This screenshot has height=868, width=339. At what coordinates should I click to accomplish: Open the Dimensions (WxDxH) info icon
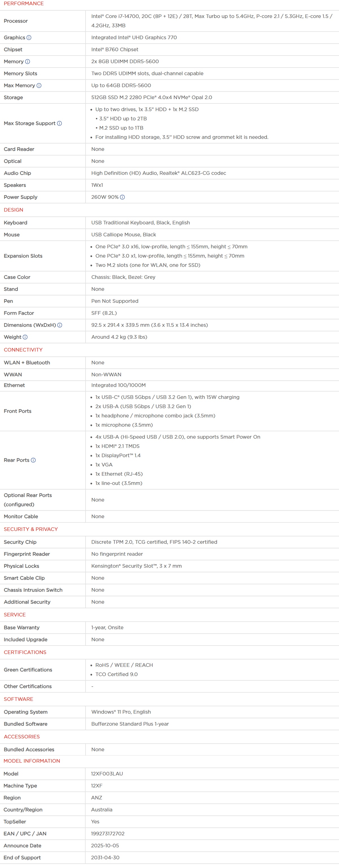pyautogui.click(x=60, y=325)
